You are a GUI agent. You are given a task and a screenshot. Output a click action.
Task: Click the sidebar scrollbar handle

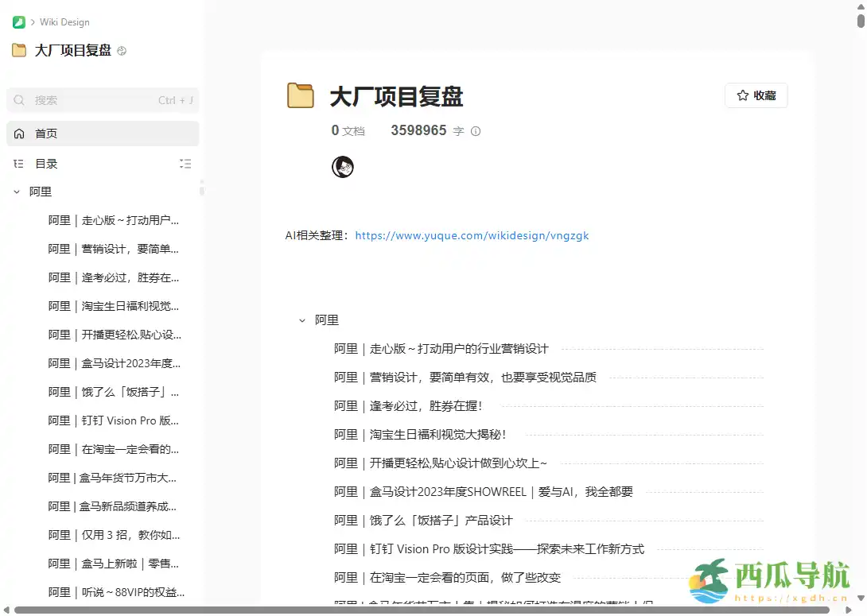201,189
